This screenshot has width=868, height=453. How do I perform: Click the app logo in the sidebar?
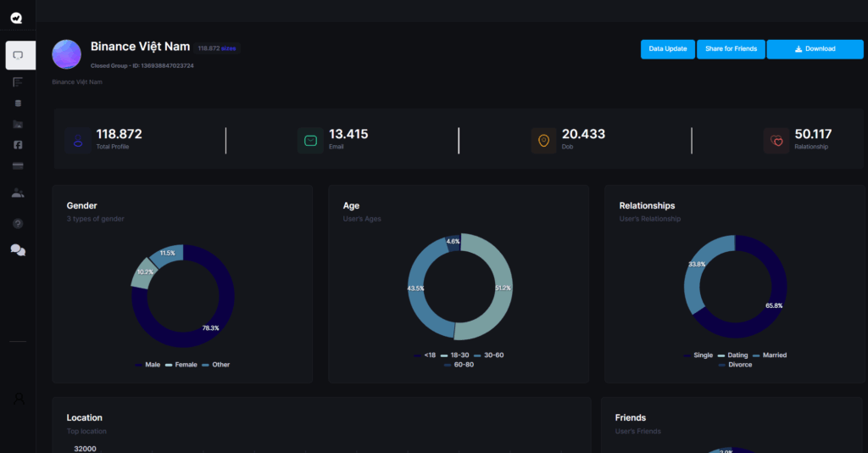point(17,17)
